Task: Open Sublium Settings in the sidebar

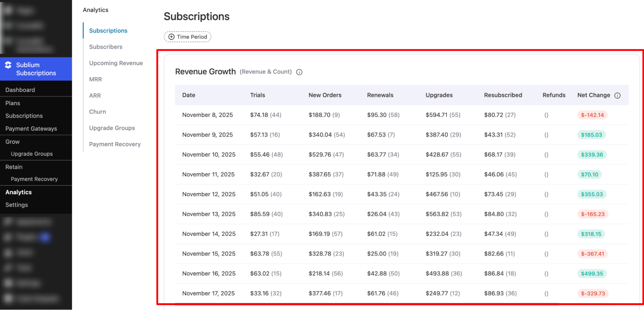Action: 16,205
